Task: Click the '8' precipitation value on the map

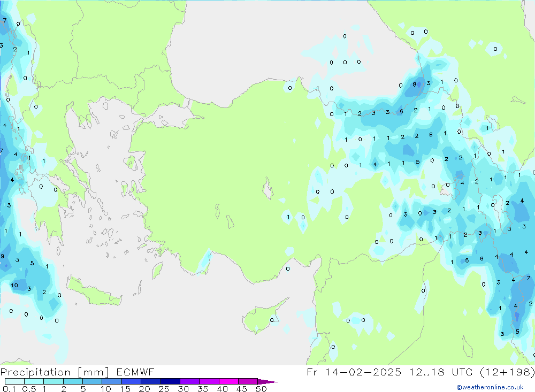Action: [x=415, y=84]
